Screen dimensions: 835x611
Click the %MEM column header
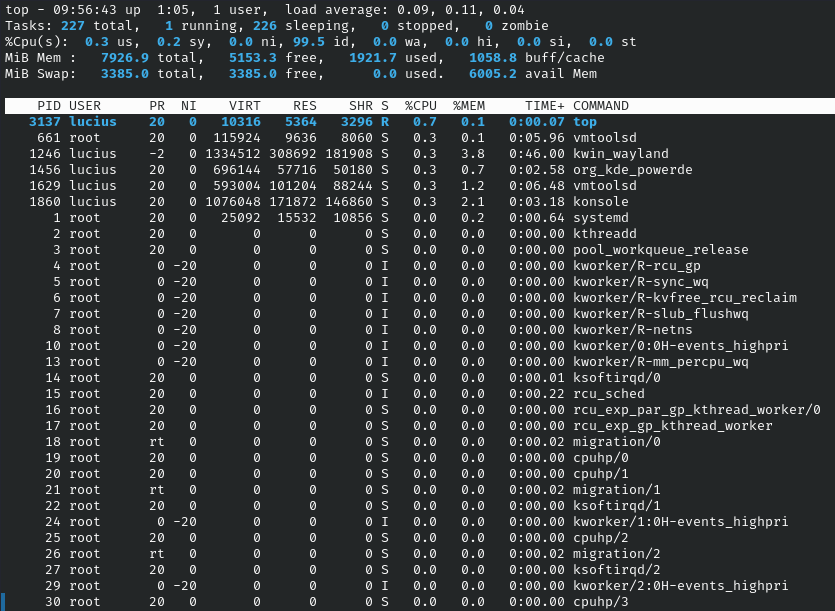coord(469,105)
